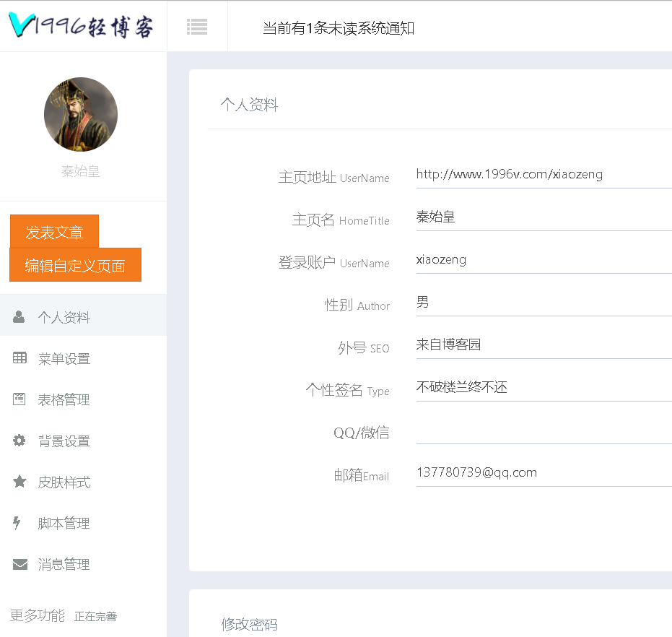Screen dimensions: 672x637
Task: Click the envelope icon beside 消息管理
Action: (19, 564)
